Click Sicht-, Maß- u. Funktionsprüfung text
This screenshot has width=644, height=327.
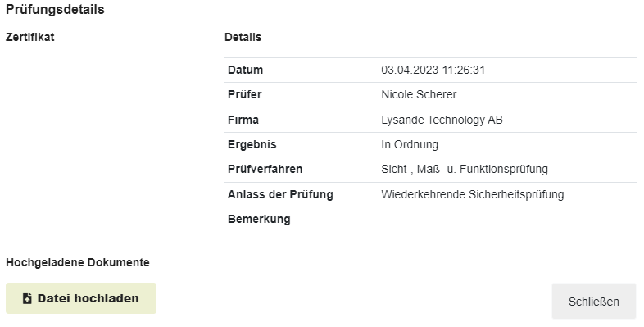464,170
